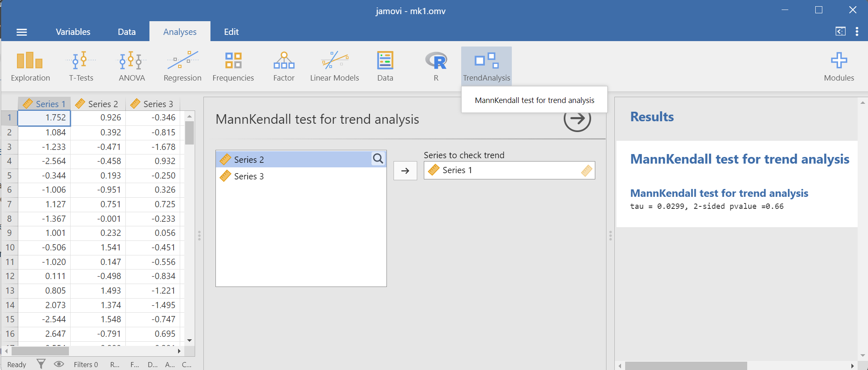Open the vertical three-dot options menu

[857, 32]
